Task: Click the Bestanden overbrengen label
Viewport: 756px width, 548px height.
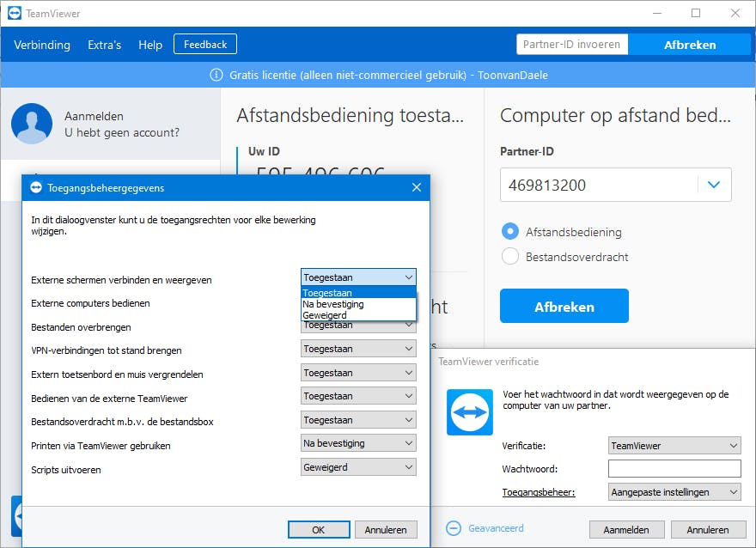Action: click(x=81, y=327)
